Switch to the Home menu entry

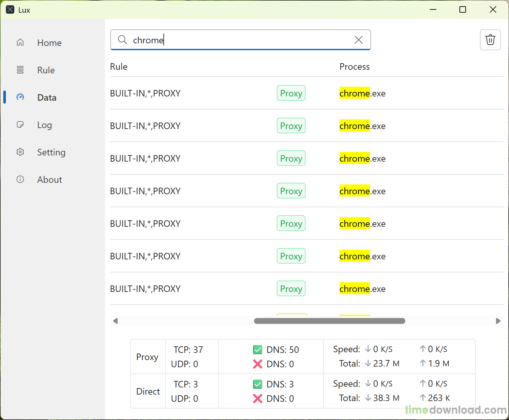pyautogui.click(x=49, y=42)
